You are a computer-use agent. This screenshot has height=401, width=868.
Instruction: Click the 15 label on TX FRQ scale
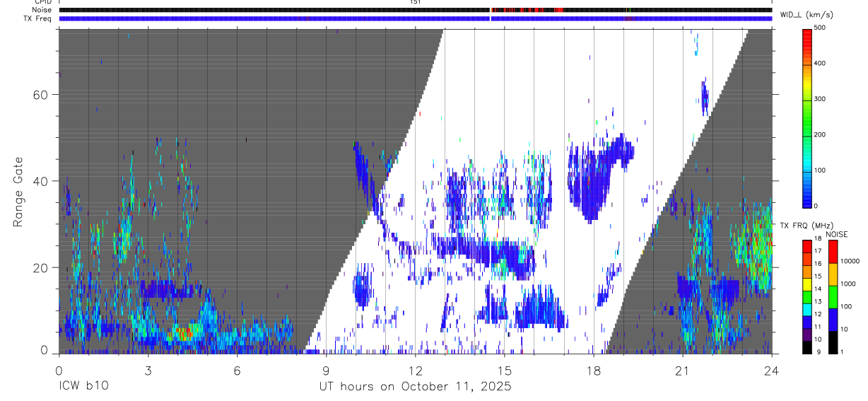tap(817, 277)
